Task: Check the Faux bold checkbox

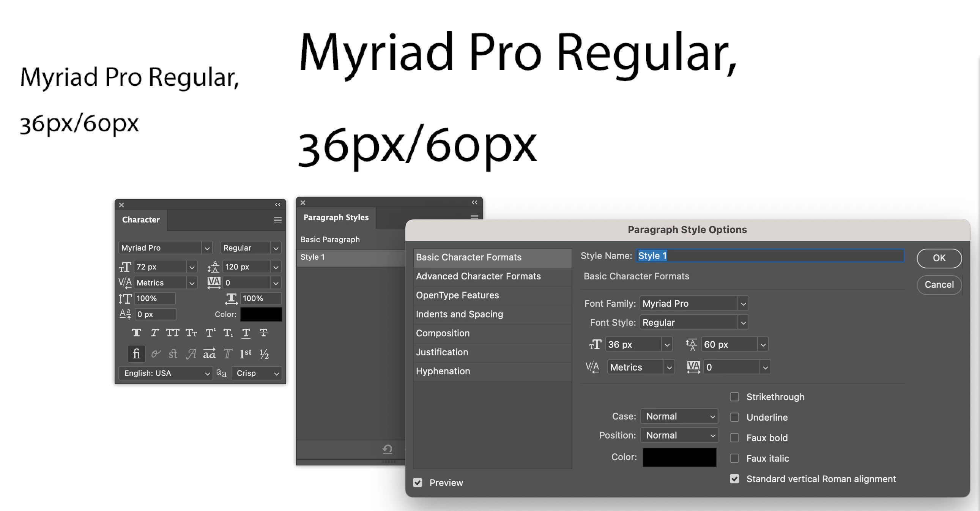Action: coord(734,438)
